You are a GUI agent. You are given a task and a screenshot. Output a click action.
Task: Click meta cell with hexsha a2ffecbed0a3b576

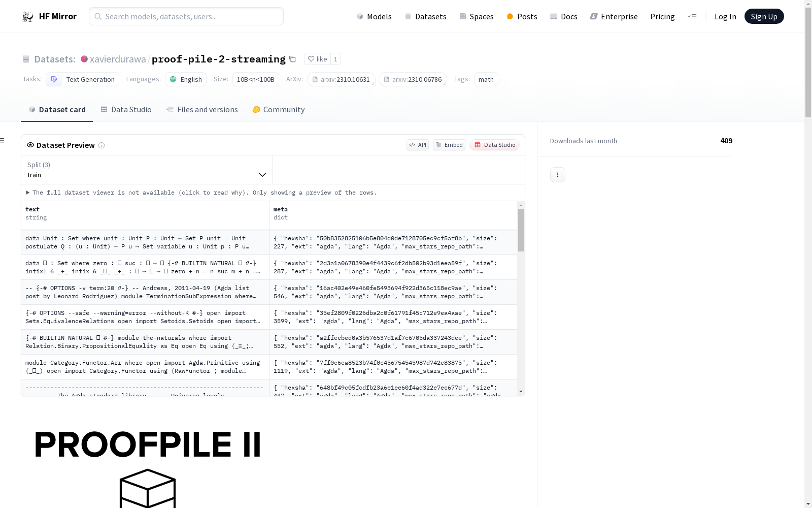[393, 342]
